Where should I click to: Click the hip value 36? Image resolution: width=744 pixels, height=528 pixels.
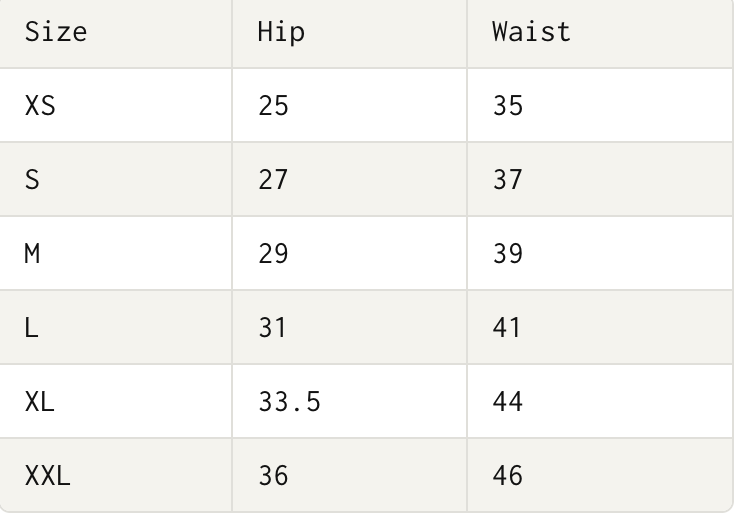(x=273, y=475)
